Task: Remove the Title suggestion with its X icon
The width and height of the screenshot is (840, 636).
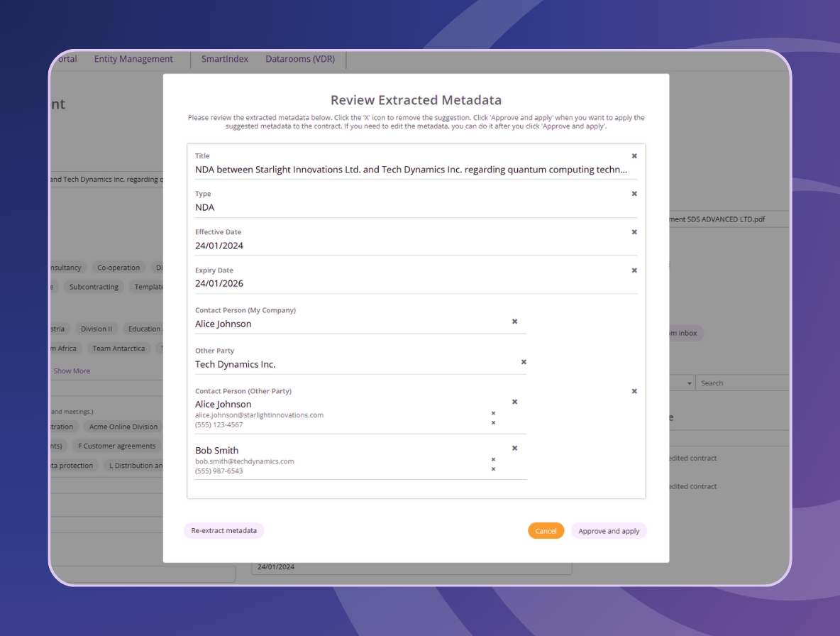Action: click(634, 156)
